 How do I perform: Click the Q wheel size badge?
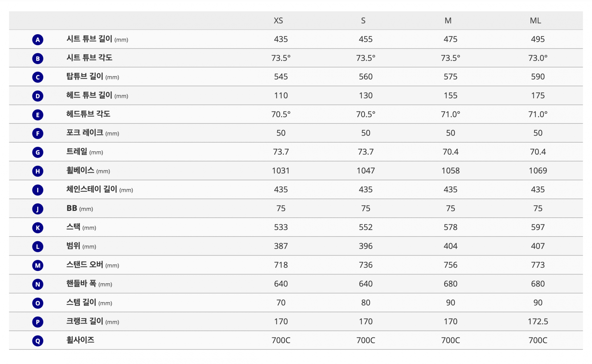[38, 341]
